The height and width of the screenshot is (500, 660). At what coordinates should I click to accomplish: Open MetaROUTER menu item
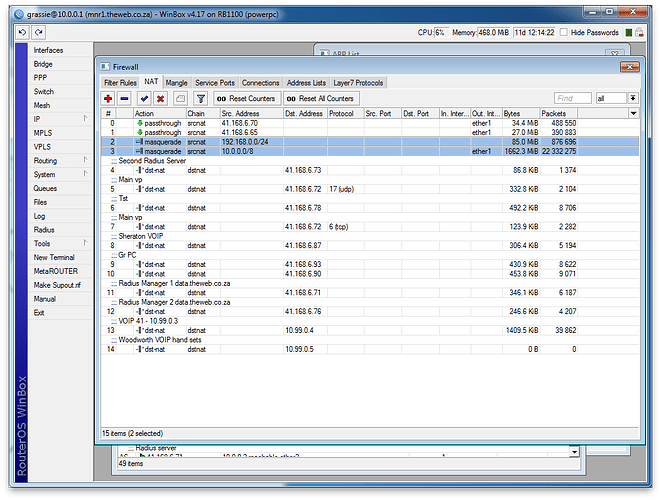(x=60, y=271)
